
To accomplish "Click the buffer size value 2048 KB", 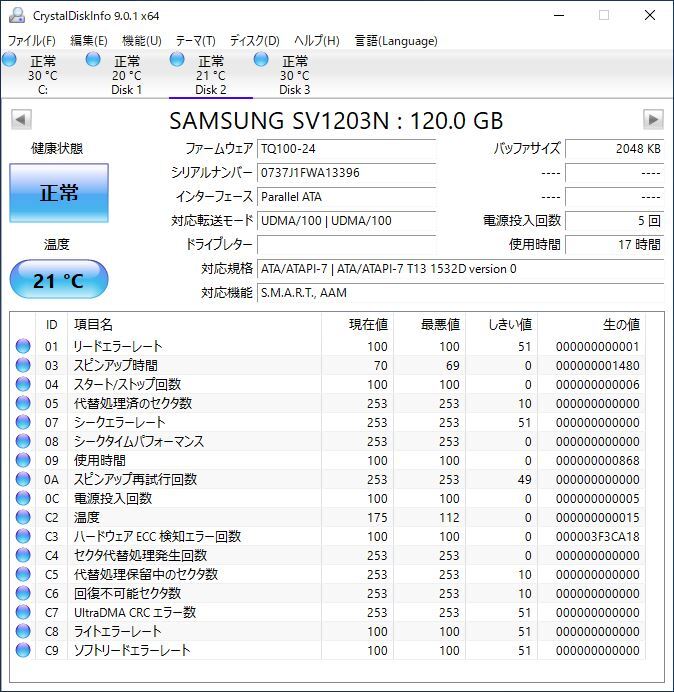I will (x=614, y=149).
